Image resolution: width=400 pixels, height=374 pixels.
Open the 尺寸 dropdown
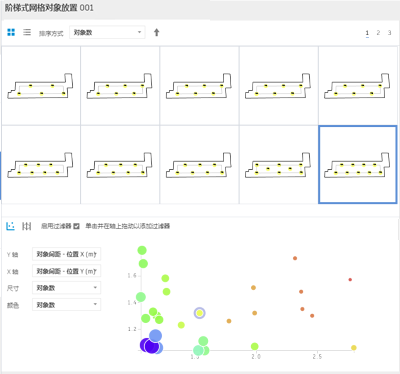pyautogui.click(x=66, y=288)
